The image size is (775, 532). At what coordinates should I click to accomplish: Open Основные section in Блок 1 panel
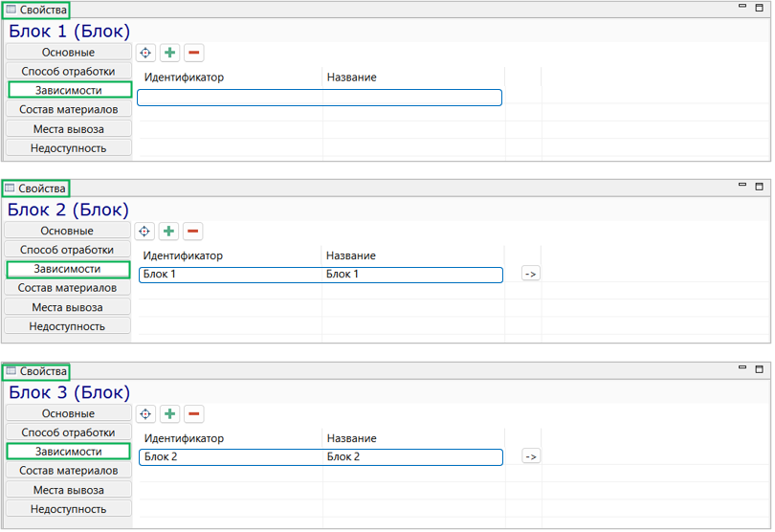(x=69, y=52)
